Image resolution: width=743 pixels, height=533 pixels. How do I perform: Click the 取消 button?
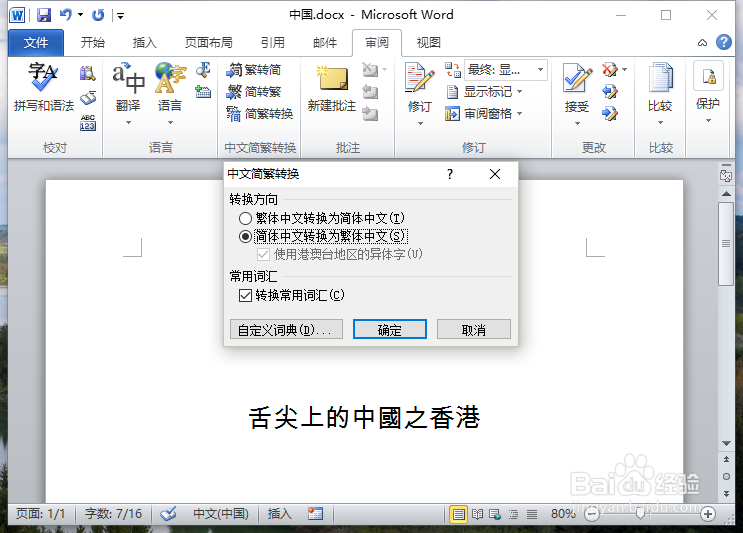tap(474, 329)
